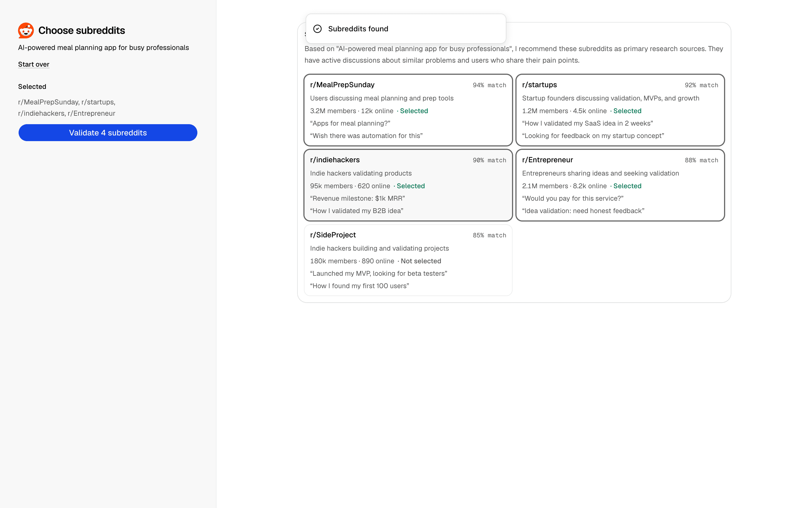Click “How I validated my SaaS idea” quote
The width and height of the screenshot is (812, 508).
(587, 123)
